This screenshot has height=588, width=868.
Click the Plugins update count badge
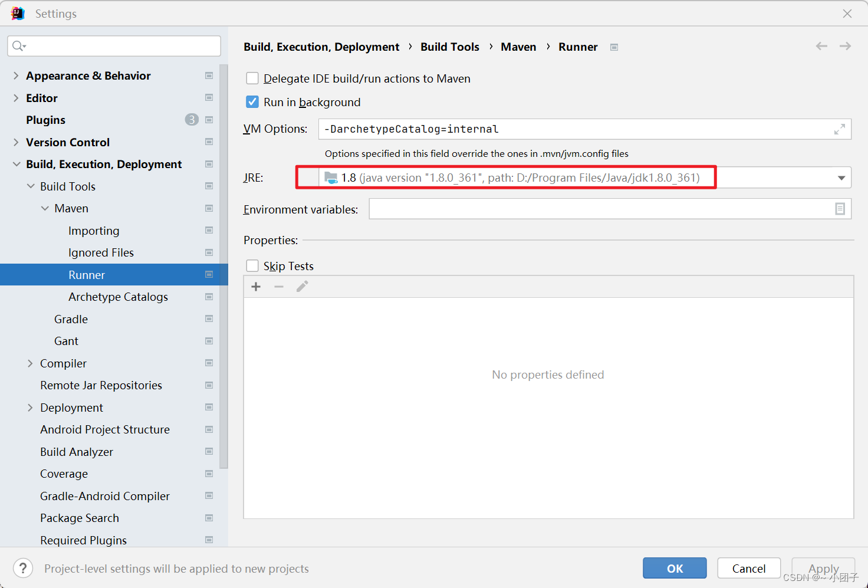pos(192,120)
